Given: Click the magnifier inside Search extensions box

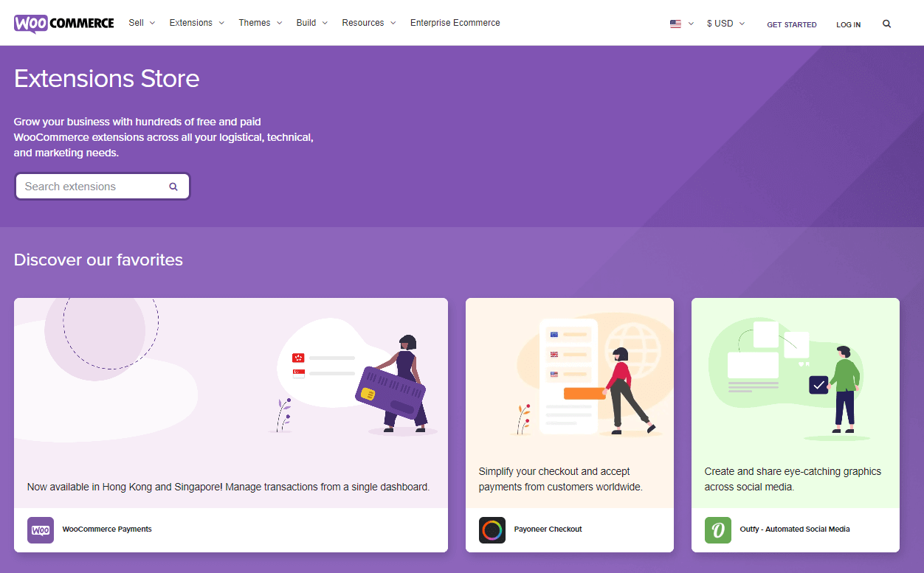Looking at the screenshot, I should [173, 187].
